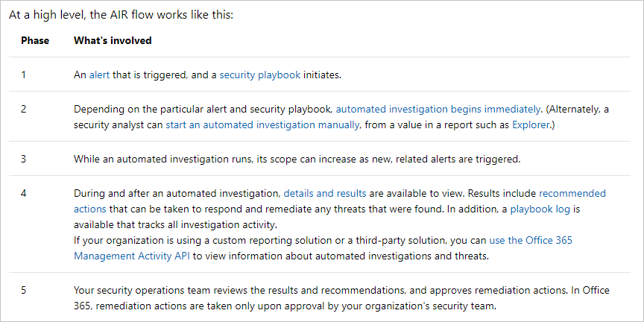This screenshot has width=644, height=322.
Task: Open the Explorer report link
Action: [531, 125]
